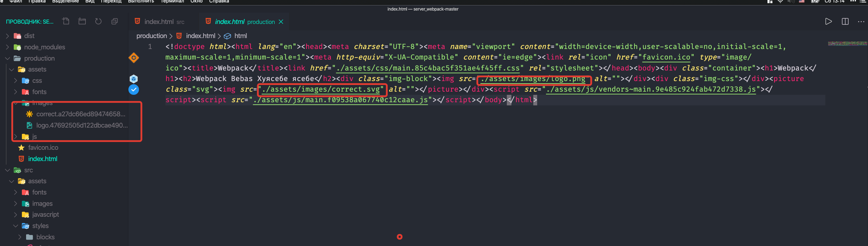Viewport: 868px width, 246px height.
Task: Select the index.html production tab
Action: coord(244,21)
